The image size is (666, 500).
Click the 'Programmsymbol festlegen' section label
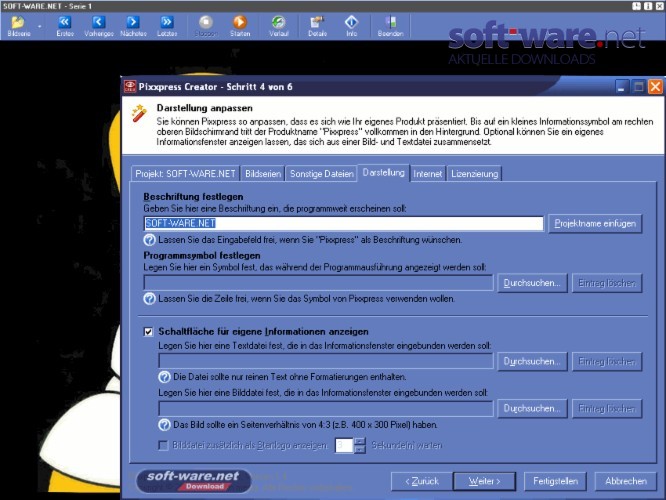(202, 255)
